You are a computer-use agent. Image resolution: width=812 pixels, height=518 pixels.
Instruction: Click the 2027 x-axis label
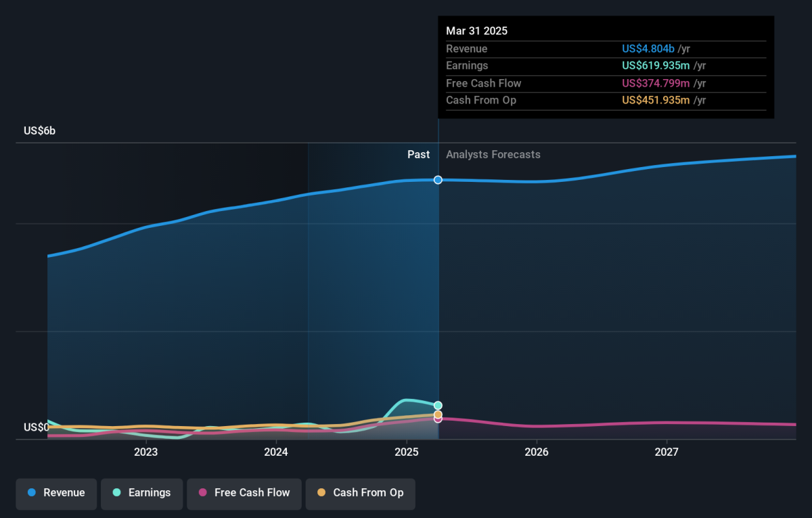click(x=667, y=452)
